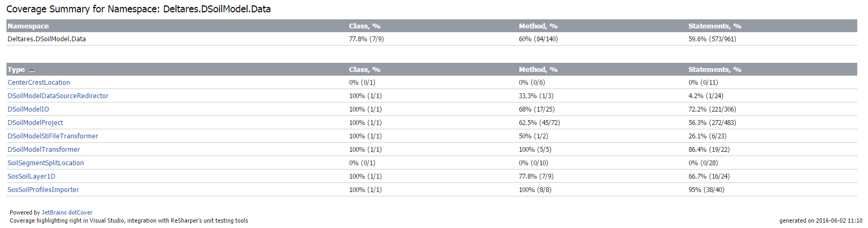Sort lower table by Method % header
The width and height of the screenshot is (868, 228).
tap(538, 70)
